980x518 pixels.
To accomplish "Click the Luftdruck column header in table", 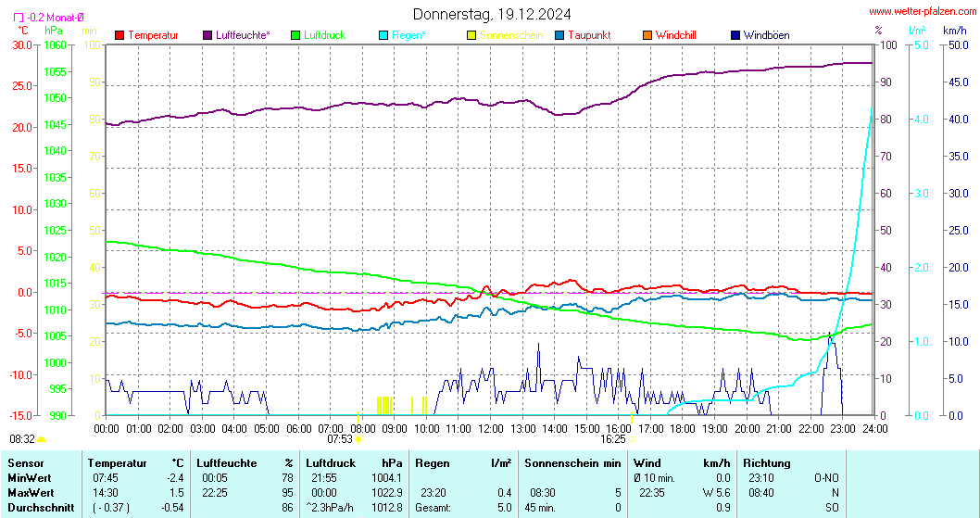I will (331, 463).
